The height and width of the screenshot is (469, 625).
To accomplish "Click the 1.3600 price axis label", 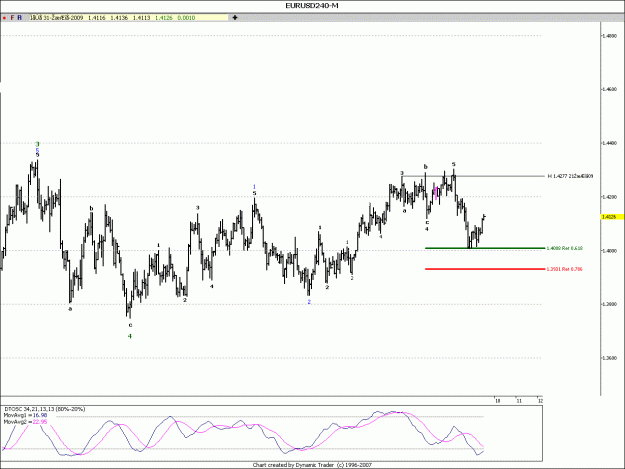I will 610,358.
